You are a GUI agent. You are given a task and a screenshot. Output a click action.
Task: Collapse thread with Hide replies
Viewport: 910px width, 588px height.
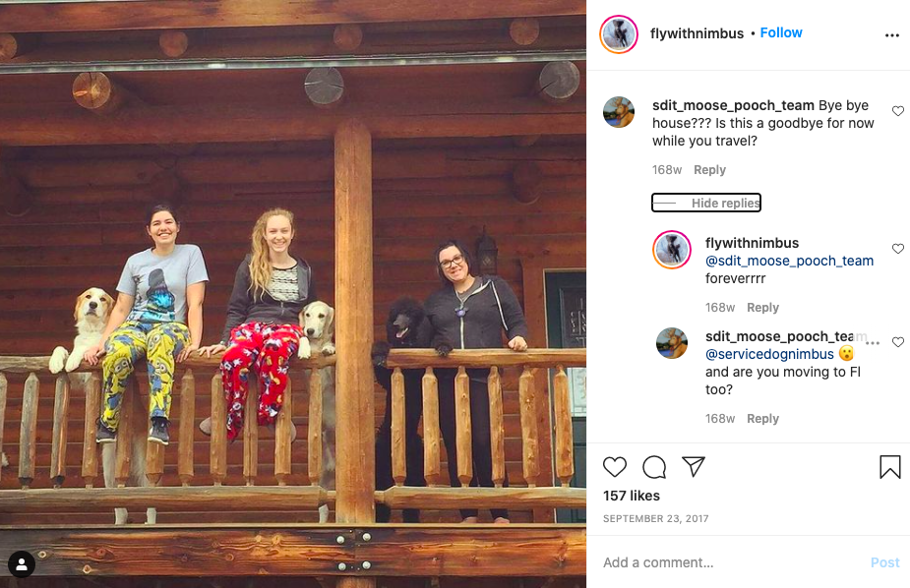[x=705, y=203]
